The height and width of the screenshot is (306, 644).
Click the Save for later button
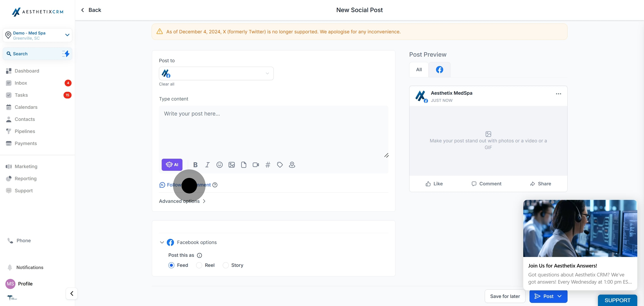tap(505, 296)
